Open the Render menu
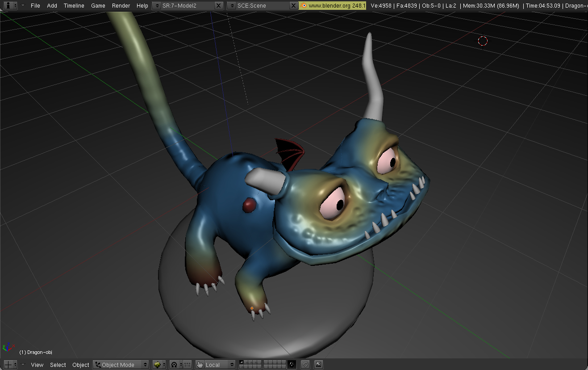 pyautogui.click(x=121, y=6)
